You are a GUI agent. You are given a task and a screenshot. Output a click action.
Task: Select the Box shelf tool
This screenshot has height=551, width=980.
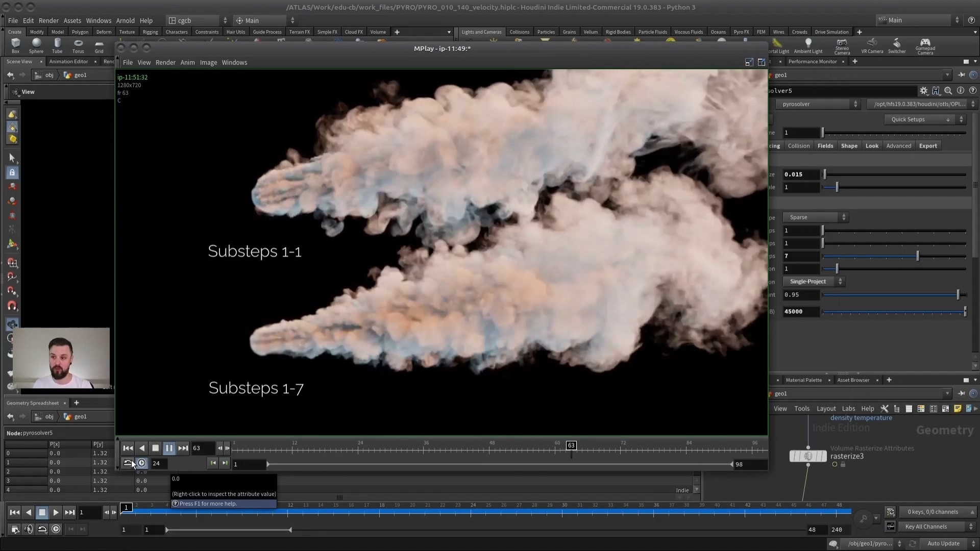tap(15, 45)
